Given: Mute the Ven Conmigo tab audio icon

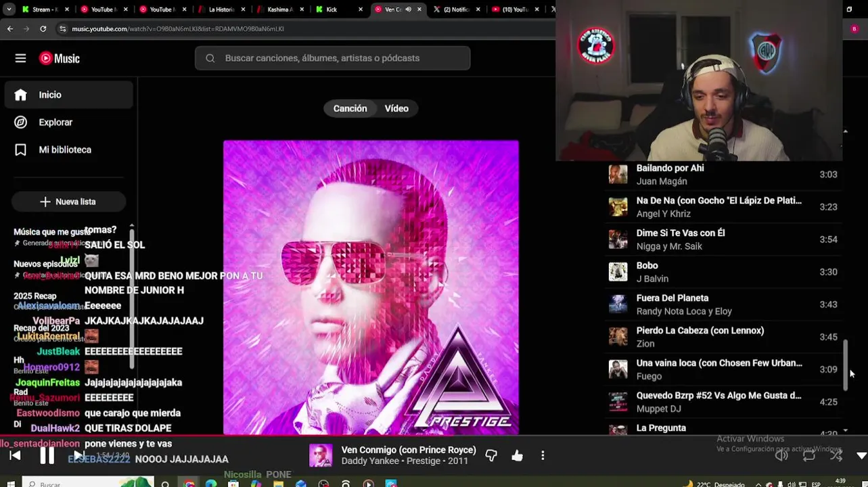Looking at the screenshot, I should coord(408,9).
